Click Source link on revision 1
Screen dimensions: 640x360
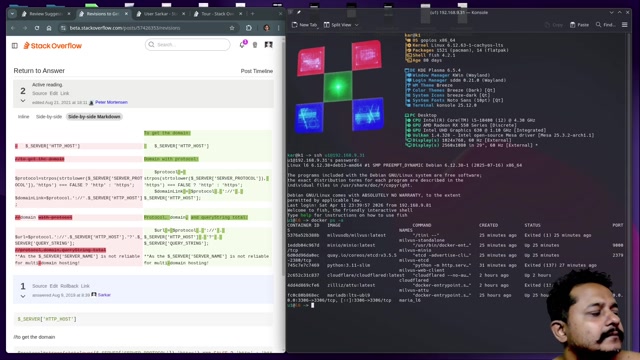(x=40, y=286)
